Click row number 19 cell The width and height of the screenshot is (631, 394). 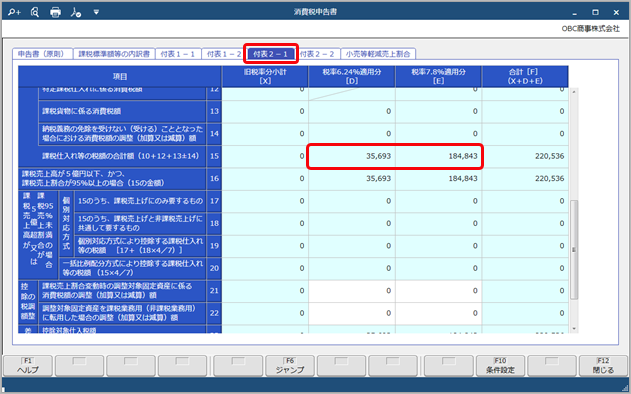[214, 246]
